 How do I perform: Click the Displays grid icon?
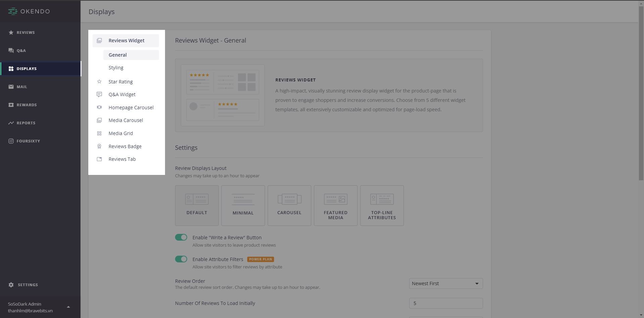click(11, 69)
